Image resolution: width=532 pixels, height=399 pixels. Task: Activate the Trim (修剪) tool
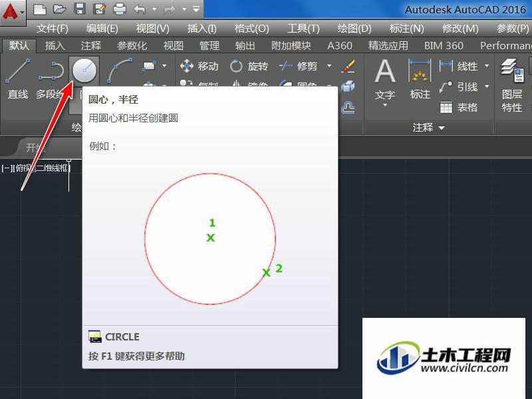click(x=299, y=66)
